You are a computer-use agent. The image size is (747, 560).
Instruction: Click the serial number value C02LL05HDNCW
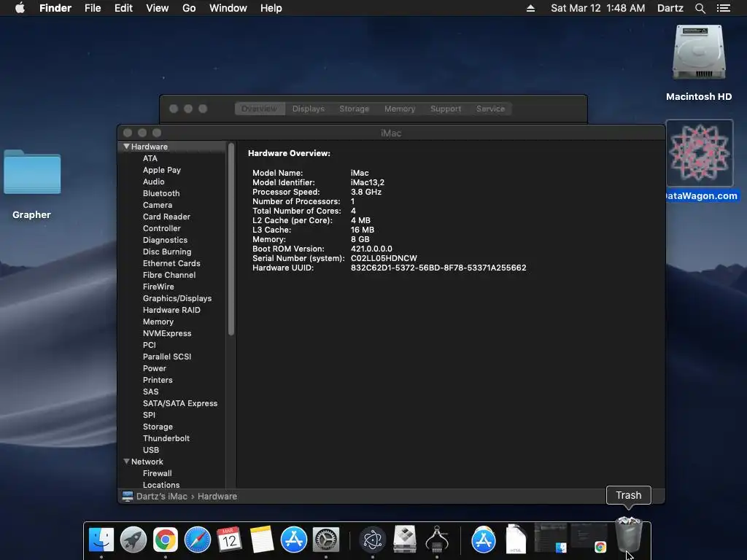tap(384, 258)
